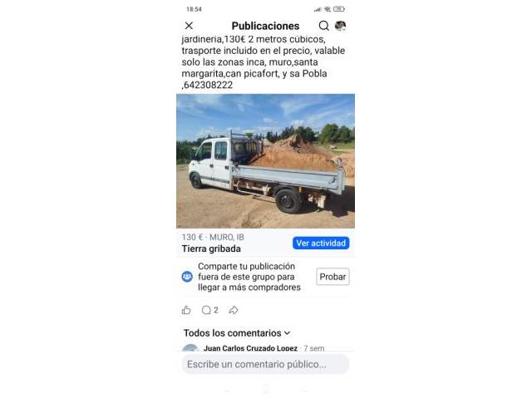Open search with the magnifying glass icon

coord(323,26)
